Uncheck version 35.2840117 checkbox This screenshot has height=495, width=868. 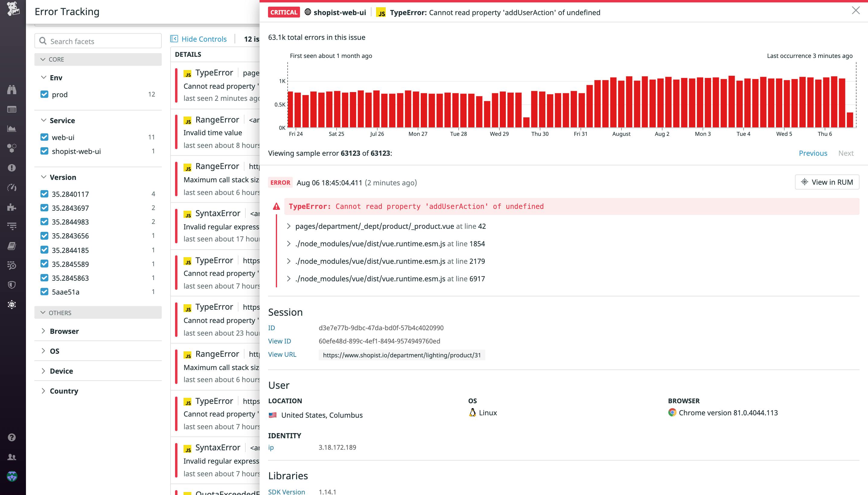(x=44, y=194)
